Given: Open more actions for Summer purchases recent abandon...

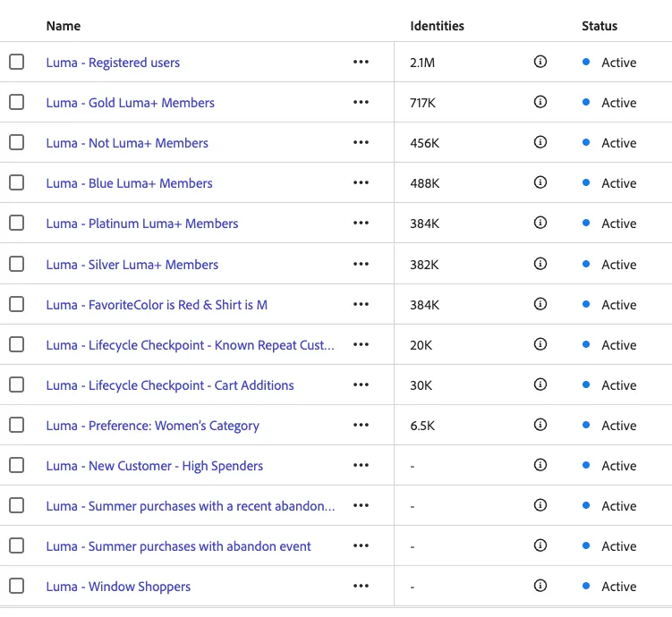Looking at the screenshot, I should (361, 506).
